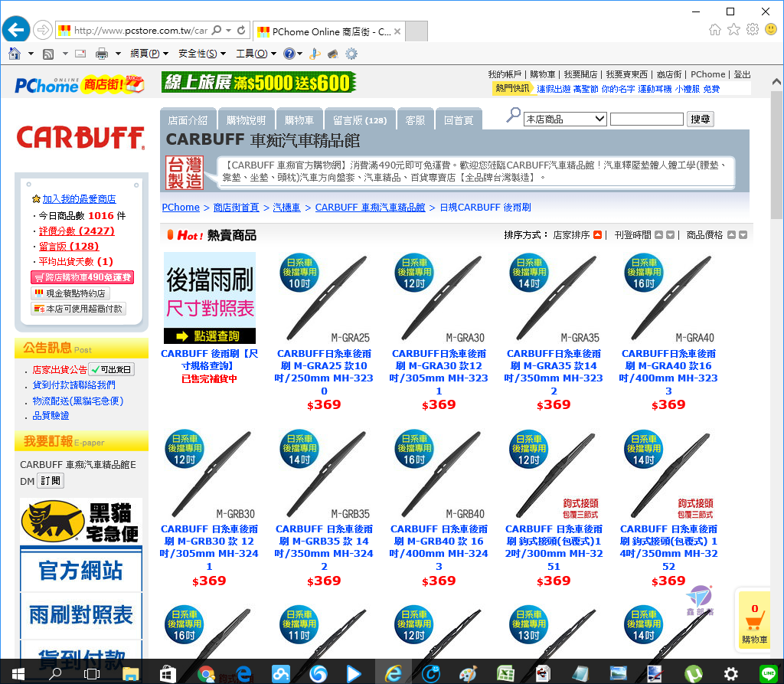Expand the 網頁(P) menu
The height and width of the screenshot is (684, 784).
click(149, 54)
